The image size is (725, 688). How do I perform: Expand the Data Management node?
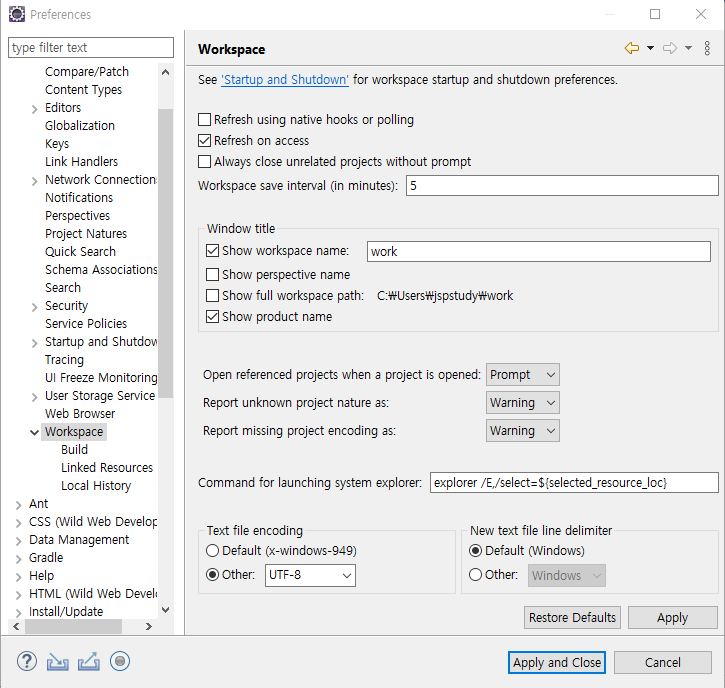(x=18, y=541)
